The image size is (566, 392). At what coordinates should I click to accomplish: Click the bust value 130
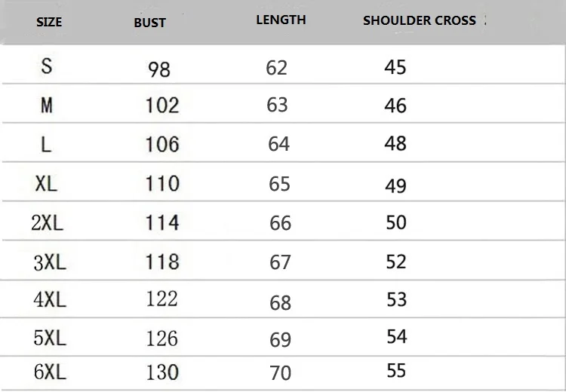click(x=162, y=372)
